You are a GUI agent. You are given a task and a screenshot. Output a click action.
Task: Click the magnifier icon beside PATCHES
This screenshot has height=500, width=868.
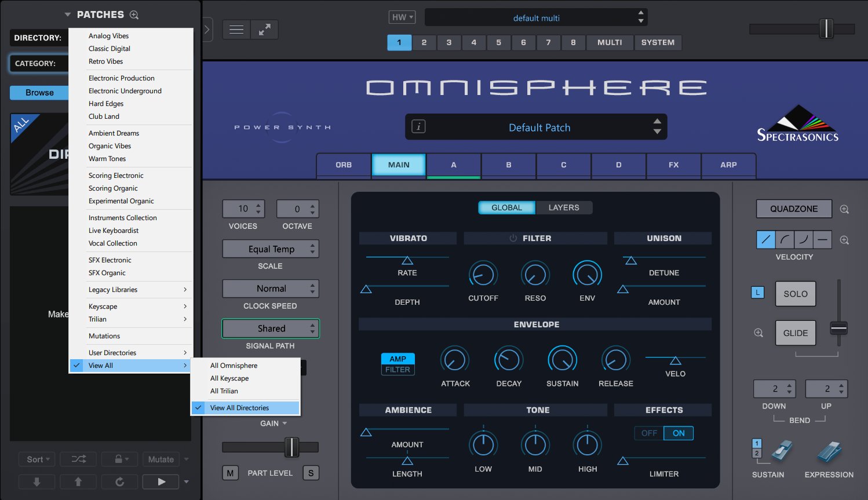(x=134, y=14)
